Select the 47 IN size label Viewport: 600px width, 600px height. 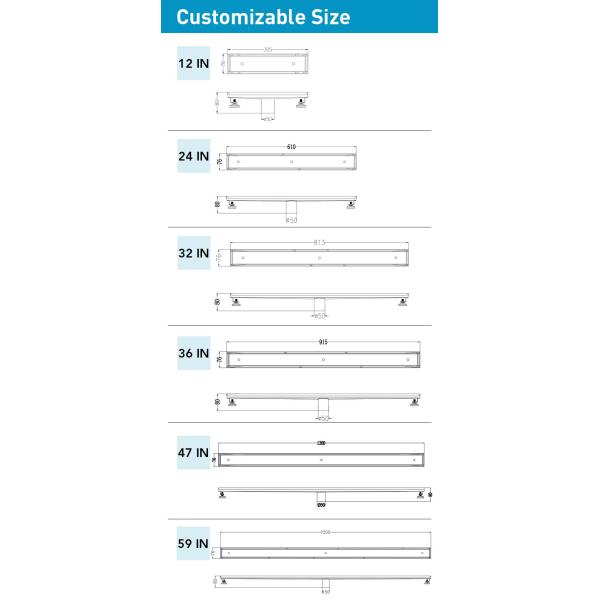coord(194,453)
